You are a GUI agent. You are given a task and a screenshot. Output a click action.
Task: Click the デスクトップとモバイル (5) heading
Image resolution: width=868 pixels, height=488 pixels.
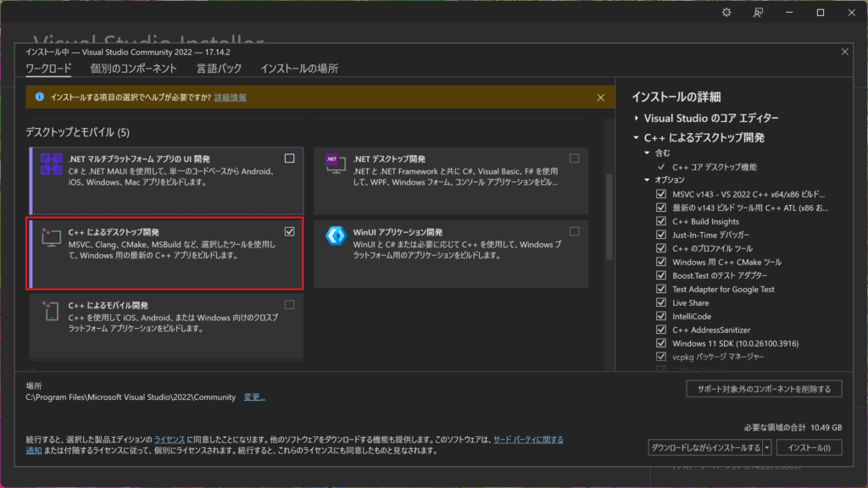77,132
